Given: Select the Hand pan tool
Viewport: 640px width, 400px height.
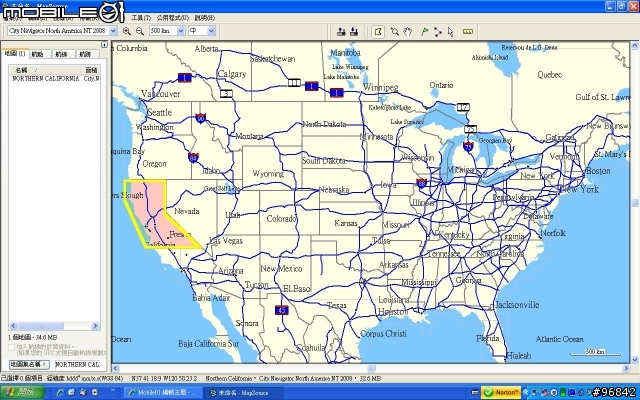Looking at the screenshot, I should (x=407, y=31).
